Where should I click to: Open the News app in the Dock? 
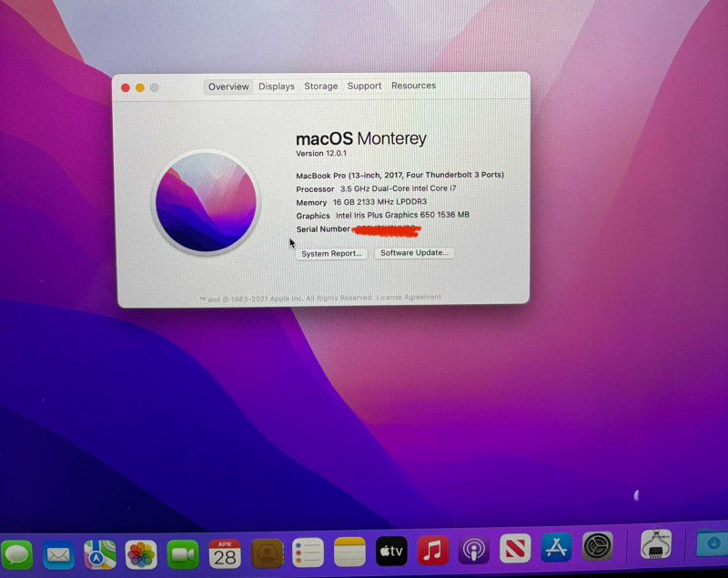(515, 548)
